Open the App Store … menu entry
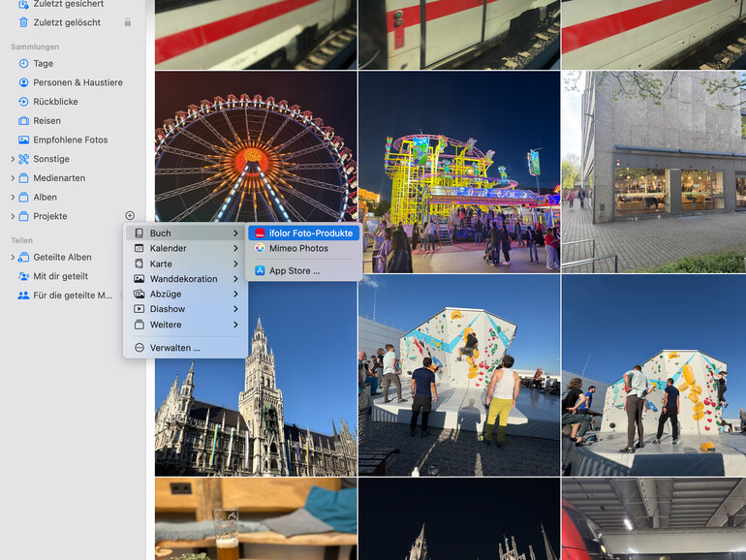746x560 pixels. click(x=294, y=271)
